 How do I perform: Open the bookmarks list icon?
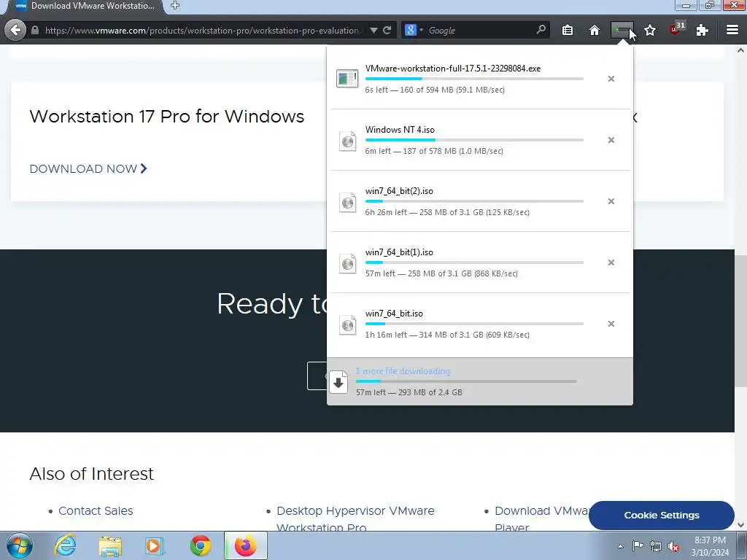pos(568,31)
